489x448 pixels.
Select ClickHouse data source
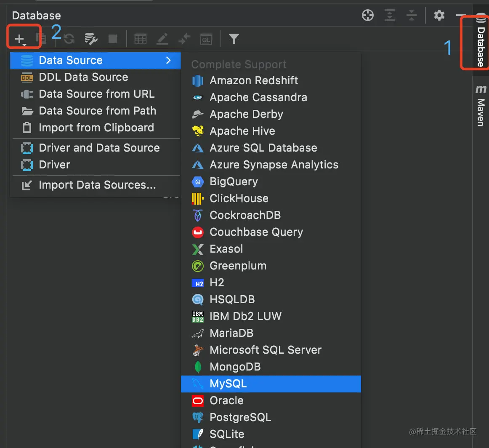pyautogui.click(x=271, y=198)
